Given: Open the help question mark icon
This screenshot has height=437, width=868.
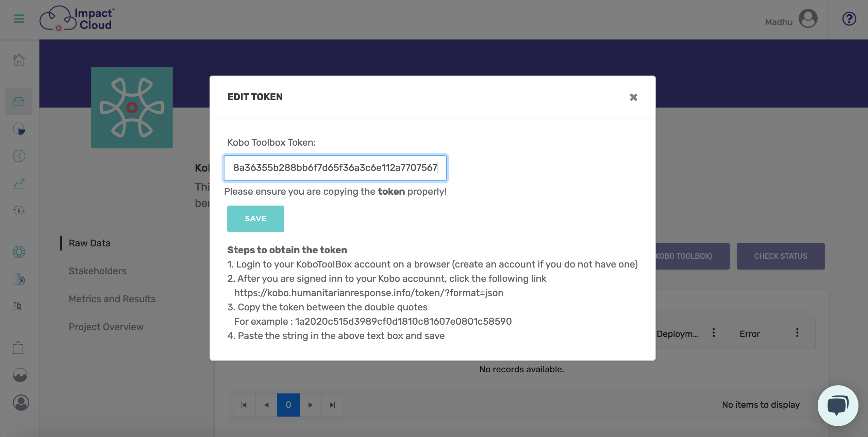Looking at the screenshot, I should 849,19.
